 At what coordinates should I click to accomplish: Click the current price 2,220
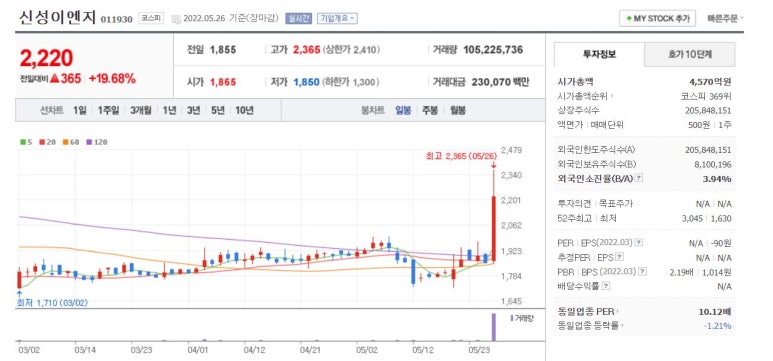tap(46, 58)
